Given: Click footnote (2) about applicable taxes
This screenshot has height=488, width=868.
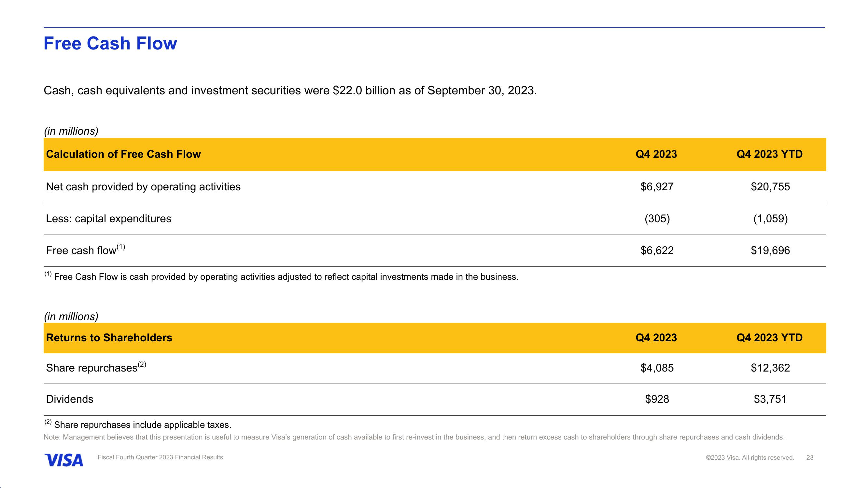Looking at the screenshot, I should pyautogui.click(x=138, y=424).
